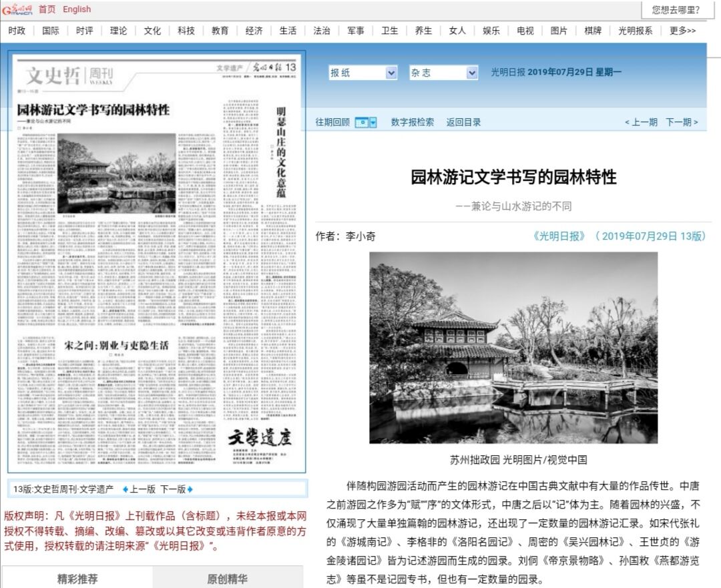Switch to the 原创精华 tab
721x588 pixels.
(227, 578)
